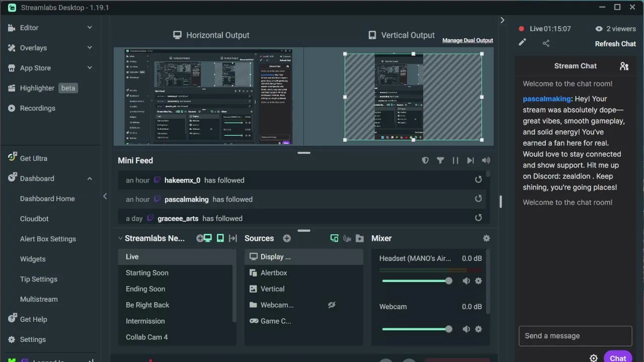Screen dimensions: 644x362
Task: Select the Intermission scene
Action: [176, 321]
